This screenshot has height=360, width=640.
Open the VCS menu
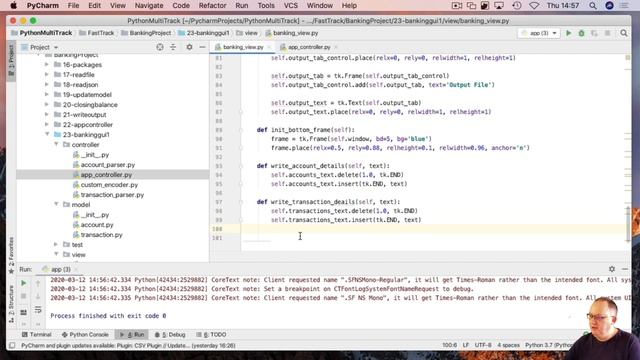click(291, 6)
